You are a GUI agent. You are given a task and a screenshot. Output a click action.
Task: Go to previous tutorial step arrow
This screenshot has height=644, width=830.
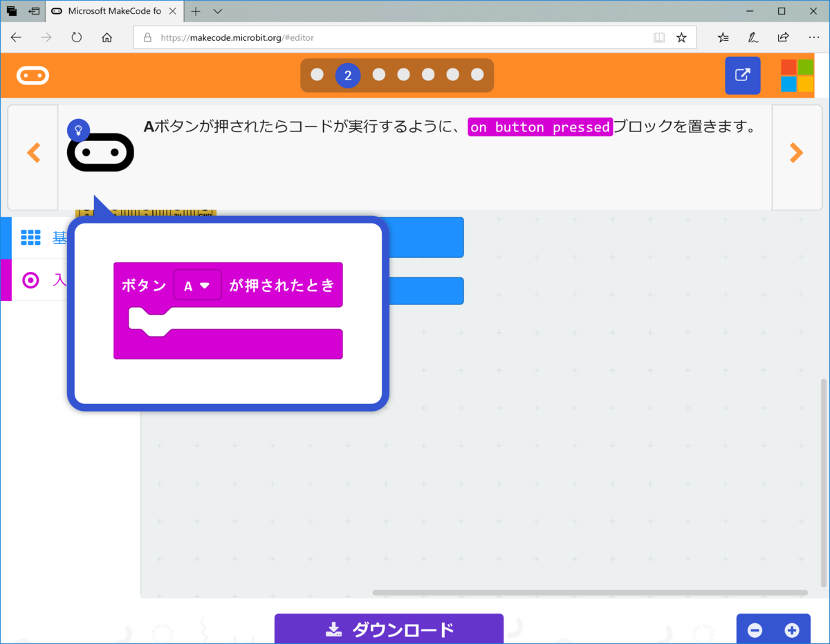point(33,153)
